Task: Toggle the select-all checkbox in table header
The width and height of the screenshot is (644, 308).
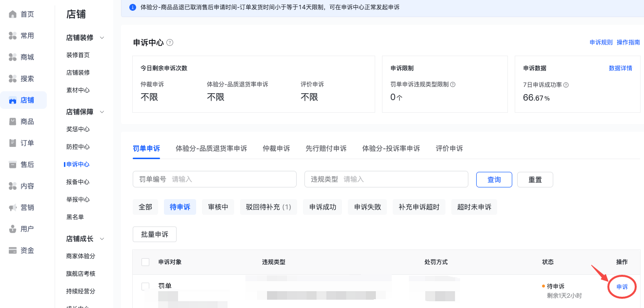Action: 145,262
